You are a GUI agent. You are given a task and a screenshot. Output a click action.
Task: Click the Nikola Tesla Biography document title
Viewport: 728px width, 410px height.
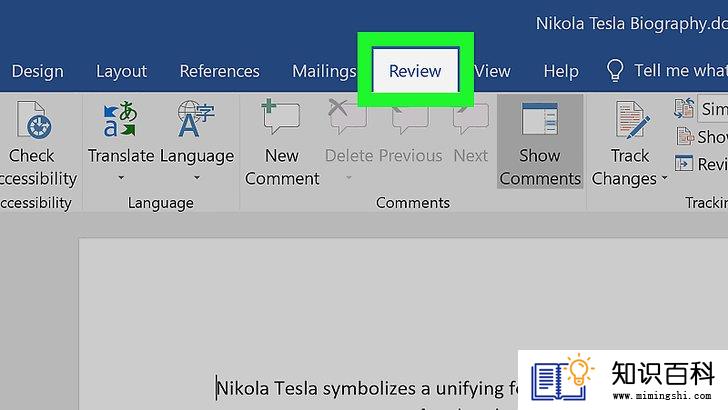pyautogui.click(x=631, y=23)
